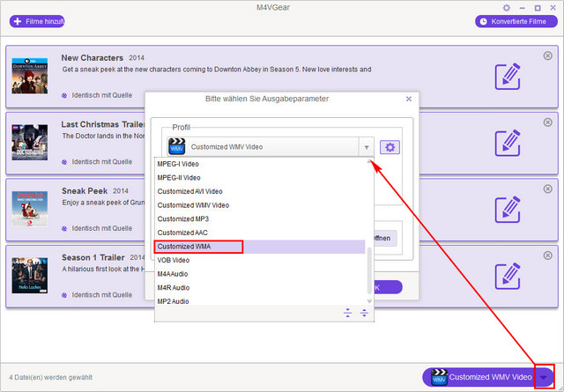Open audio settings for Last Christmas Trailer
The height and width of the screenshot is (392, 564).
point(64,162)
